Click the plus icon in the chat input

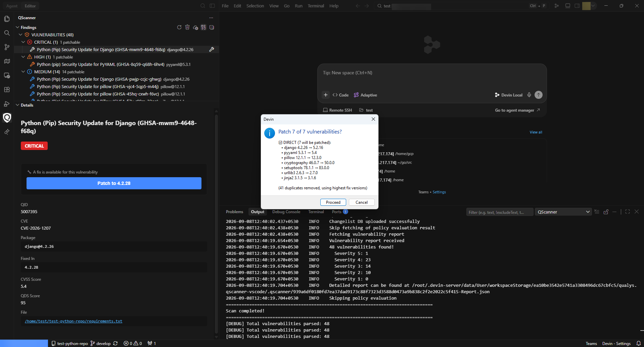click(326, 95)
